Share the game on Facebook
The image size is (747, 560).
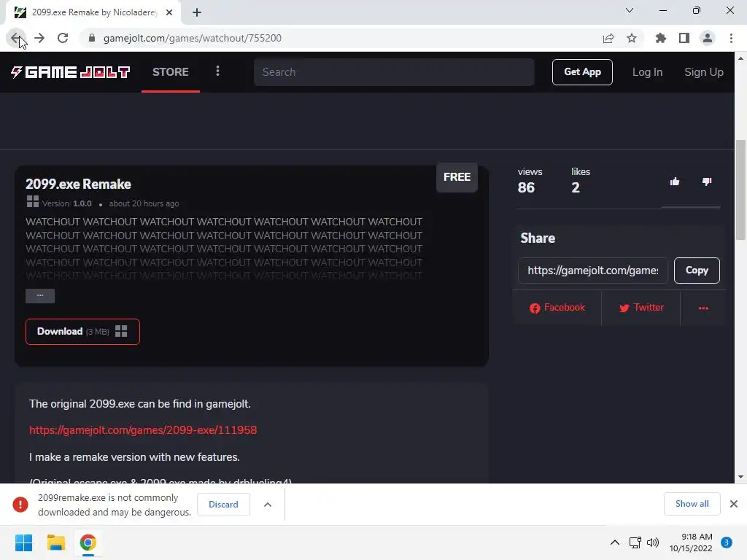point(557,308)
